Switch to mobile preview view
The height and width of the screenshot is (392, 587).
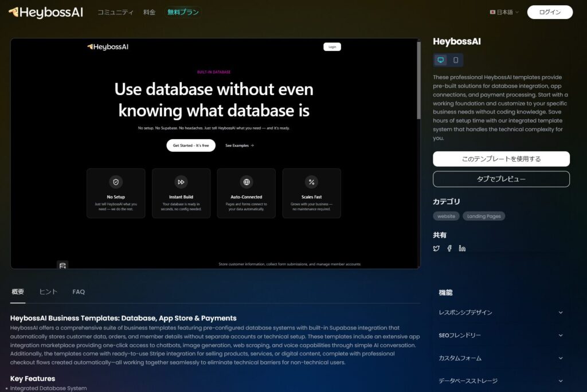pos(456,60)
